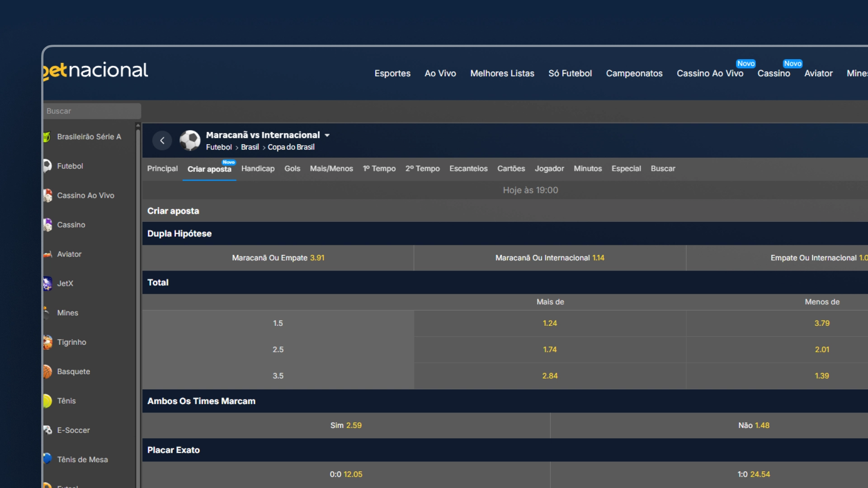This screenshot has width=868, height=488.
Task: Select exact score 0:0 at 12.05
Action: [346, 474]
